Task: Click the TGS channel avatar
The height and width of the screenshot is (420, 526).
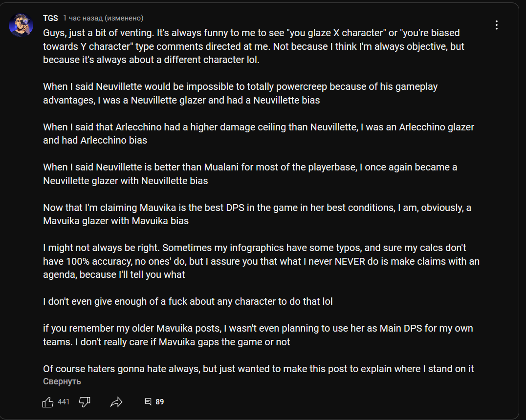Action: 21,24
